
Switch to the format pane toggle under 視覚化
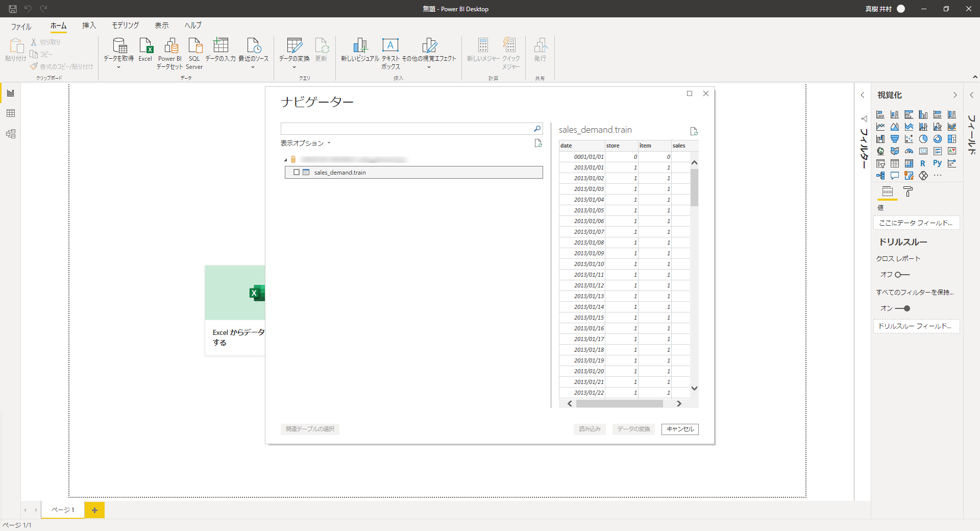[x=908, y=191]
